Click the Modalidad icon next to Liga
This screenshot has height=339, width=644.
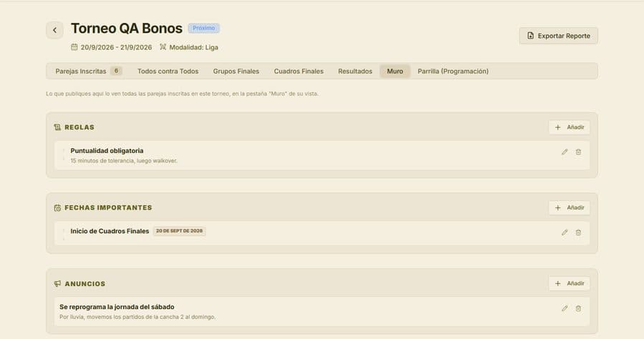163,47
